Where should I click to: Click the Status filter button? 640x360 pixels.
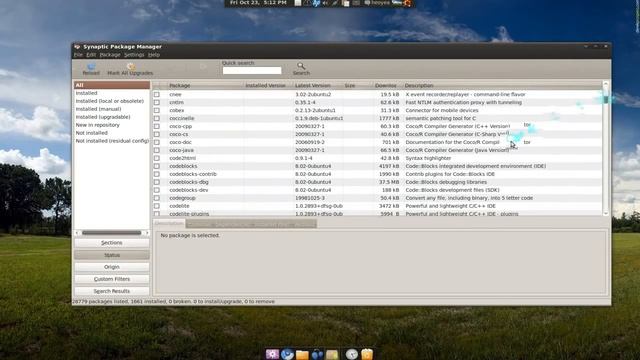pyautogui.click(x=112, y=255)
